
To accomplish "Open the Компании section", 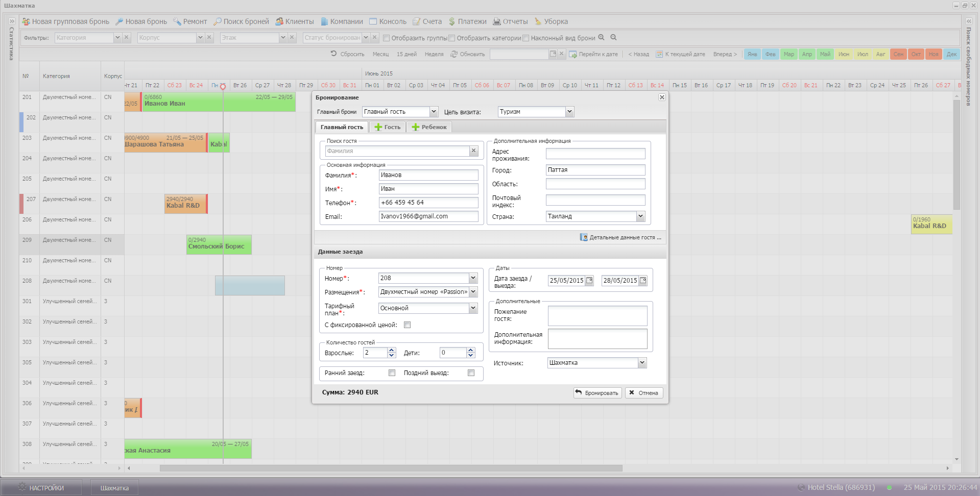I will tap(342, 21).
